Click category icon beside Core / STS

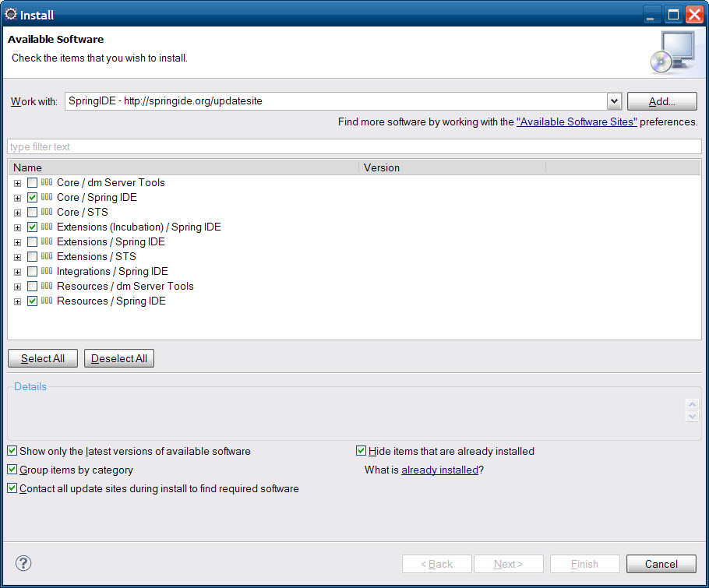point(47,212)
